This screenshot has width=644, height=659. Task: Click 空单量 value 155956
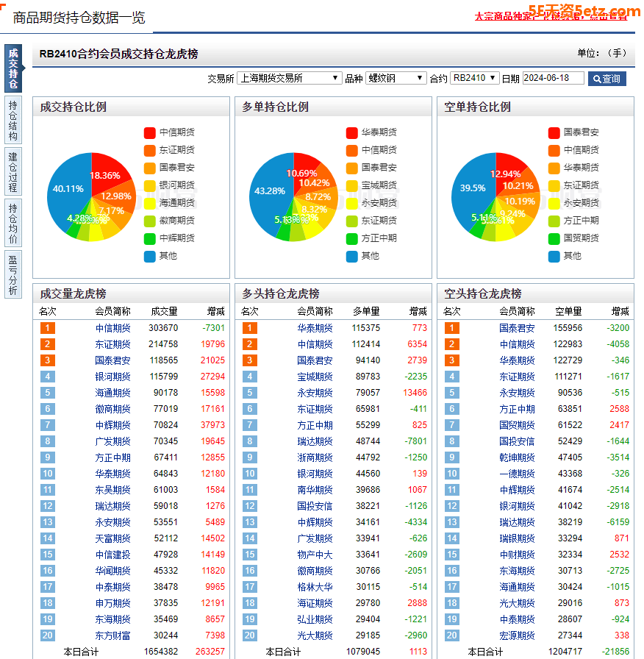point(568,328)
